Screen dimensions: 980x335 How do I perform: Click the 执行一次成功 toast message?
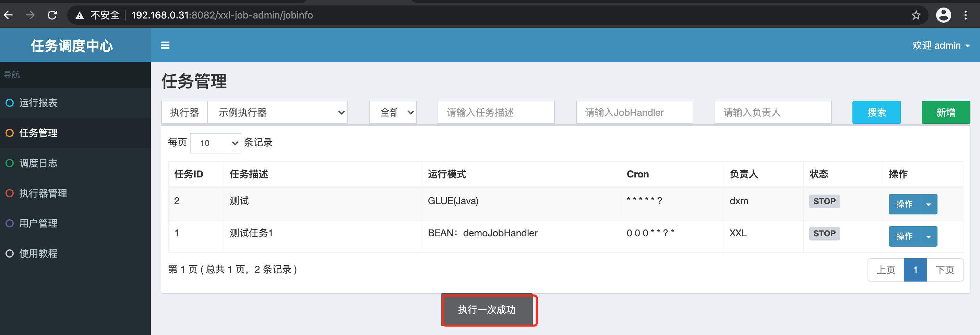[487, 310]
